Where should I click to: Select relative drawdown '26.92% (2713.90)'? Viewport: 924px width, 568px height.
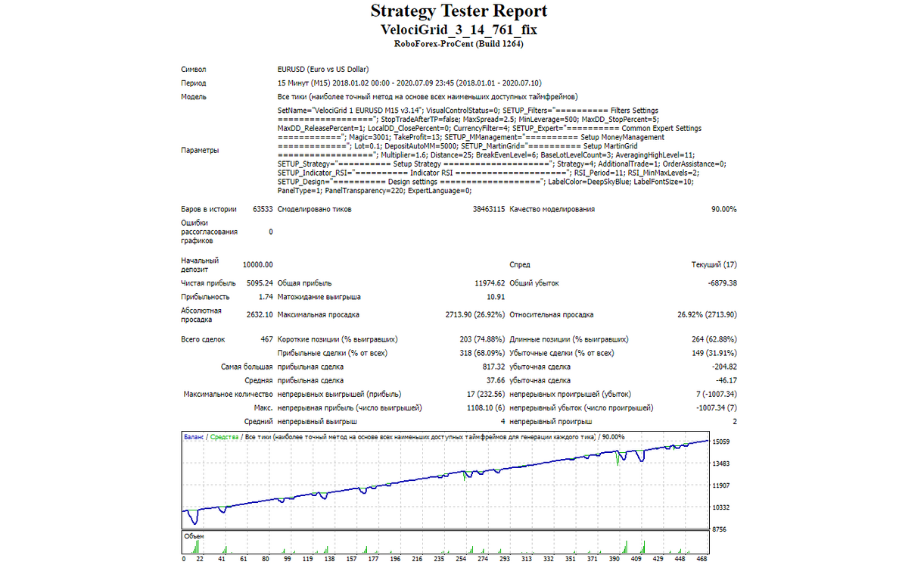pos(707,314)
